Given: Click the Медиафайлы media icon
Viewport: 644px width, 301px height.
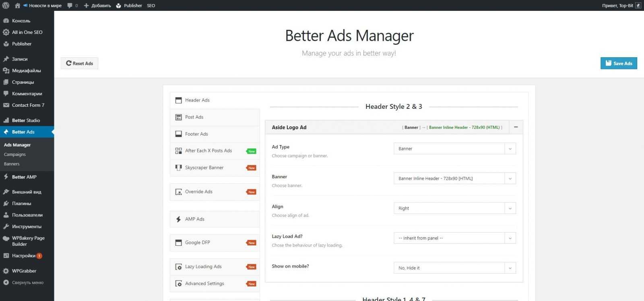Looking at the screenshot, I should (x=6, y=71).
